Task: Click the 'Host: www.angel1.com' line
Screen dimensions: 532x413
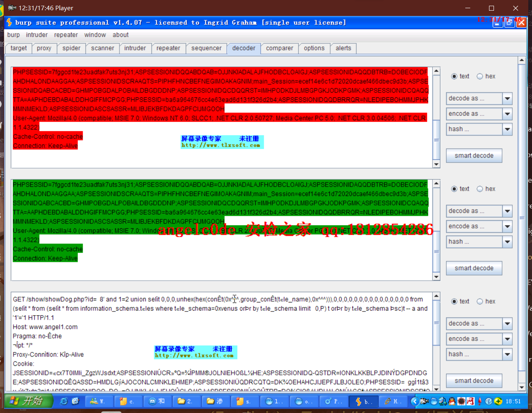Action: (45, 327)
